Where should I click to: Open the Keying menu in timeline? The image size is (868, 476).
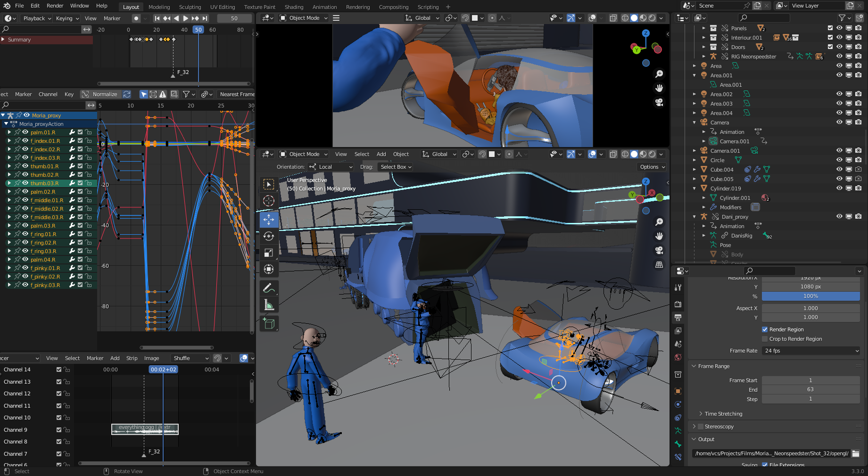(67, 18)
